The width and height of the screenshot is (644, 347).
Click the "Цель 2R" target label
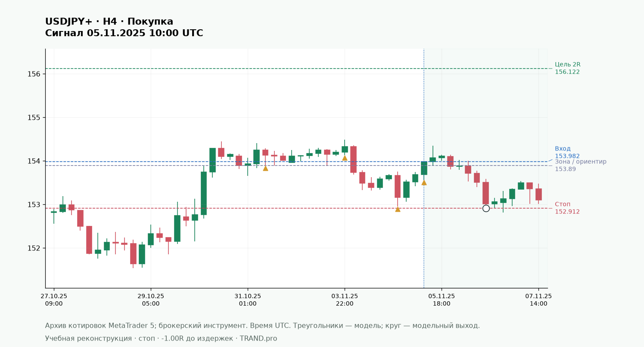pos(567,64)
